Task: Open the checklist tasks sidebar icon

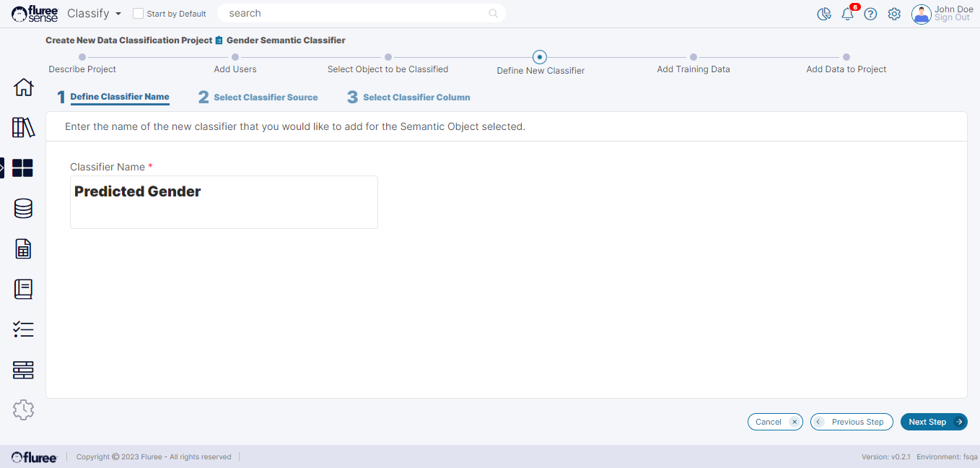Action: click(23, 330)
